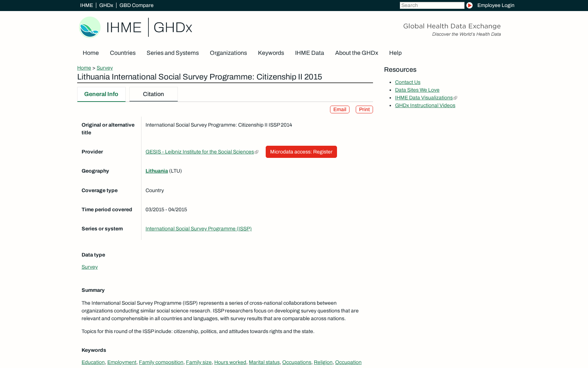Open International Social Survey Programme (ISSP) link
This screenshot has width=588, height=368.
[198, 229]
